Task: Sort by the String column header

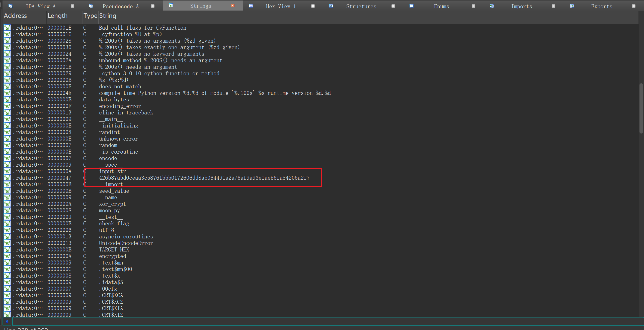Action: 108,16
